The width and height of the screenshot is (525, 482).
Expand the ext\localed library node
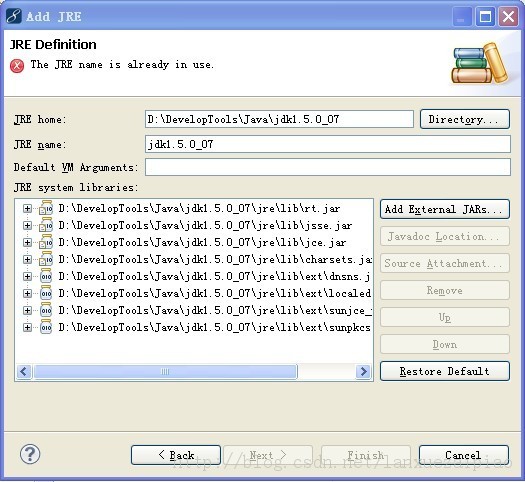tap(27, 294)
